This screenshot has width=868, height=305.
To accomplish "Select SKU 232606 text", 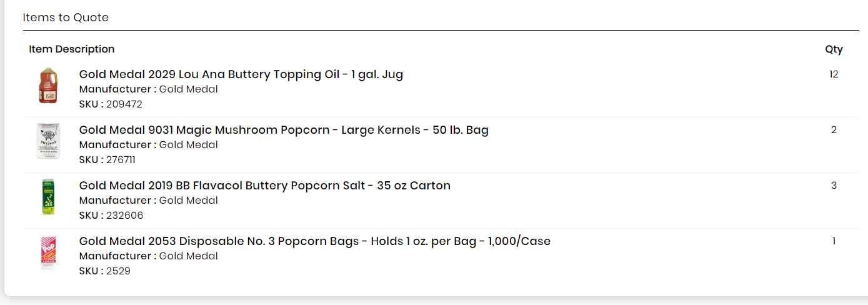I will click(111, 216).
